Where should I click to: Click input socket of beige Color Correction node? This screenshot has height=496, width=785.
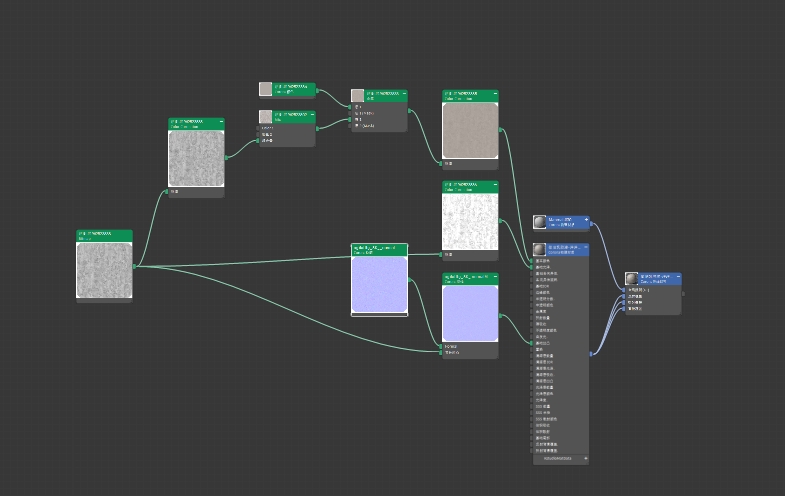441,163
